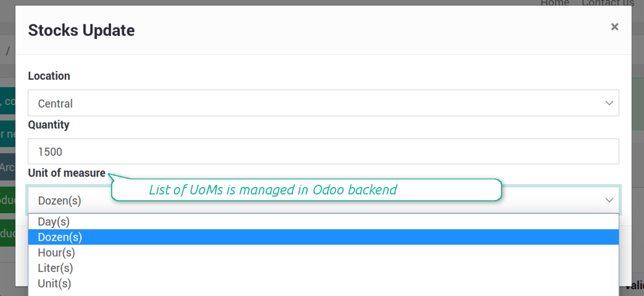Screen dimensions: 644x296
Task: Close the Stocks Update dialog
Action: point(614,27)
